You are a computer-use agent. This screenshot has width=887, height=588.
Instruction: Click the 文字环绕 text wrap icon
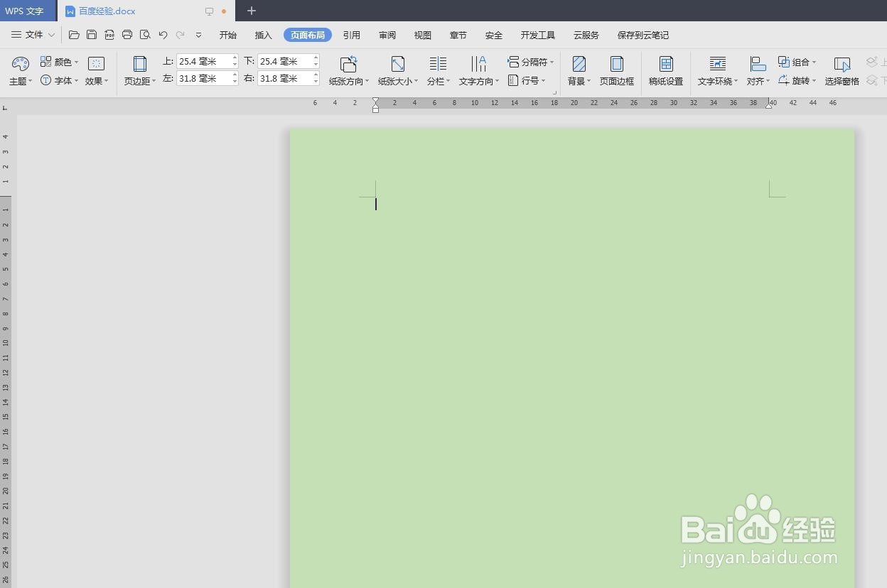[718, 64]
